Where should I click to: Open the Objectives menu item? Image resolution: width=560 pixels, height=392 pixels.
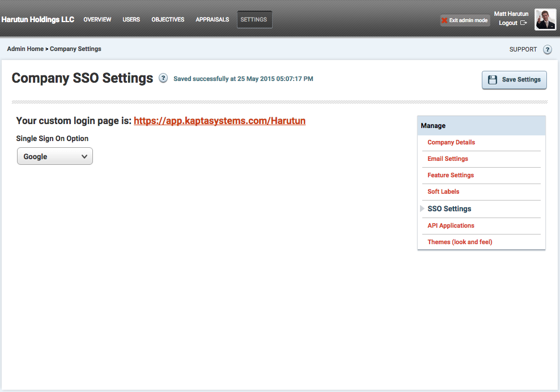(x=168, y=19)
